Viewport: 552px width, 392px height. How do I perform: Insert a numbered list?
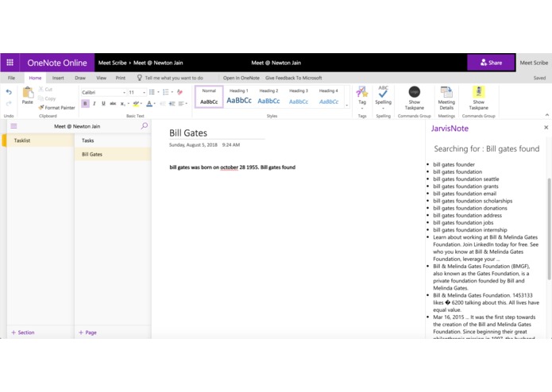tap(165, 92)
